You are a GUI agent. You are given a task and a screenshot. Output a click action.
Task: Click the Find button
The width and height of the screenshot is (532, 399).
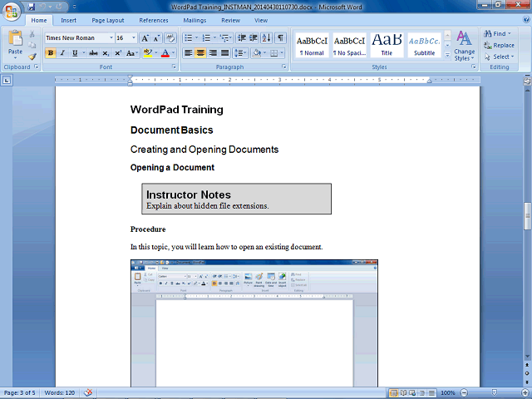[x=497, y=33]
